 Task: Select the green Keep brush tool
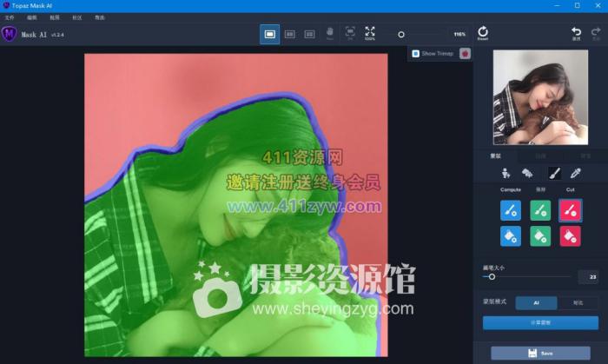pyautogui.click(x=540, y=209)
